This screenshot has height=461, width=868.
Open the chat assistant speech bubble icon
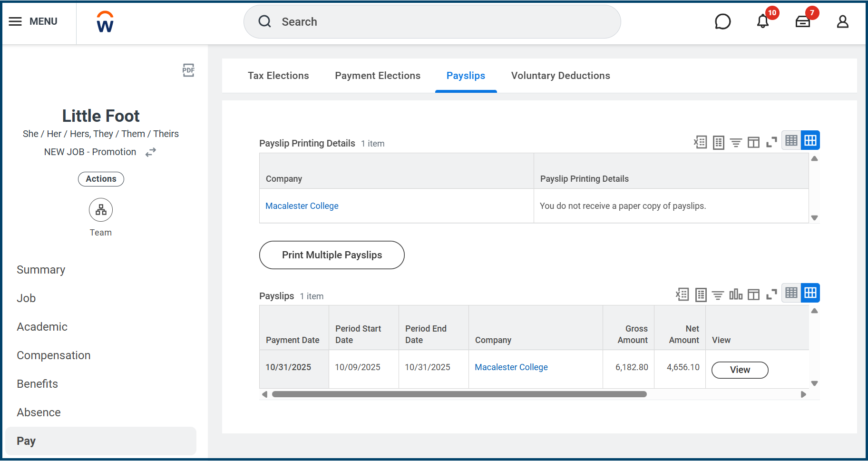click(x=722, y=21)
